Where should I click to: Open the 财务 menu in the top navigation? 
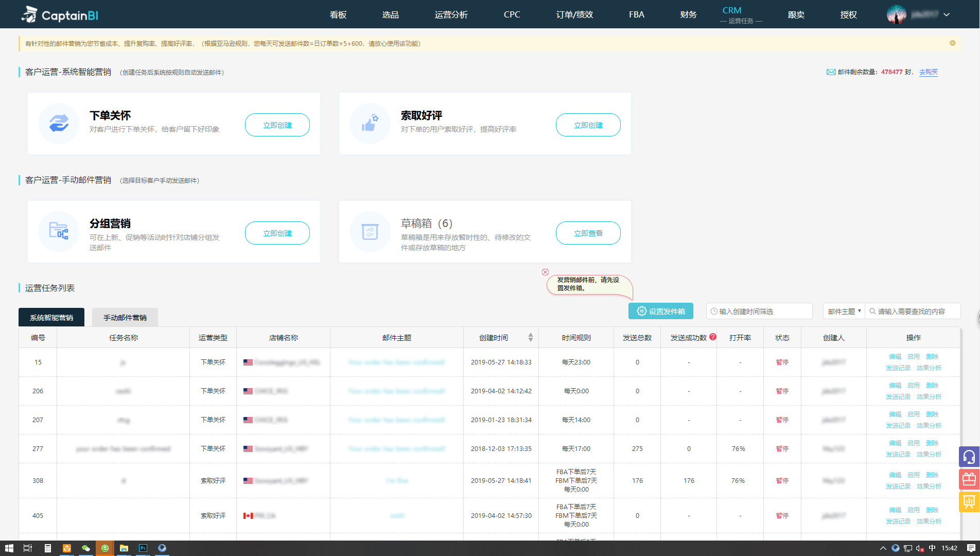(689, 14)
